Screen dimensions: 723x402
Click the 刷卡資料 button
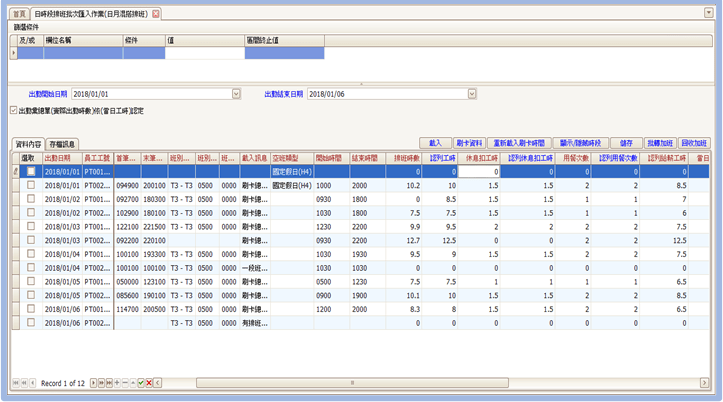click(469, 143)
